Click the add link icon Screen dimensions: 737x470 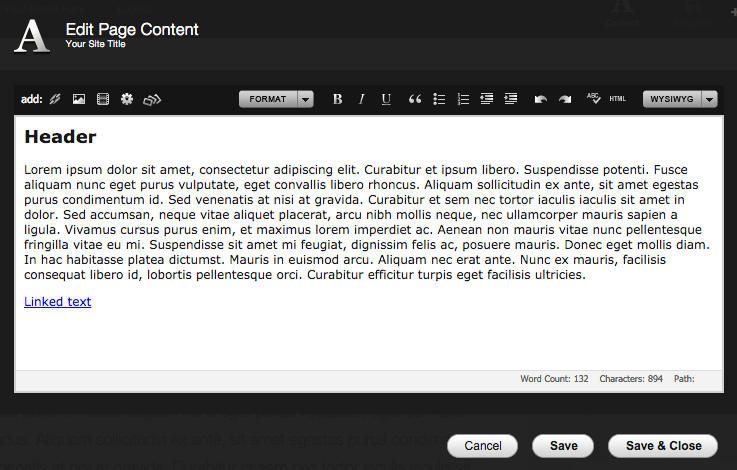[55, 99]
